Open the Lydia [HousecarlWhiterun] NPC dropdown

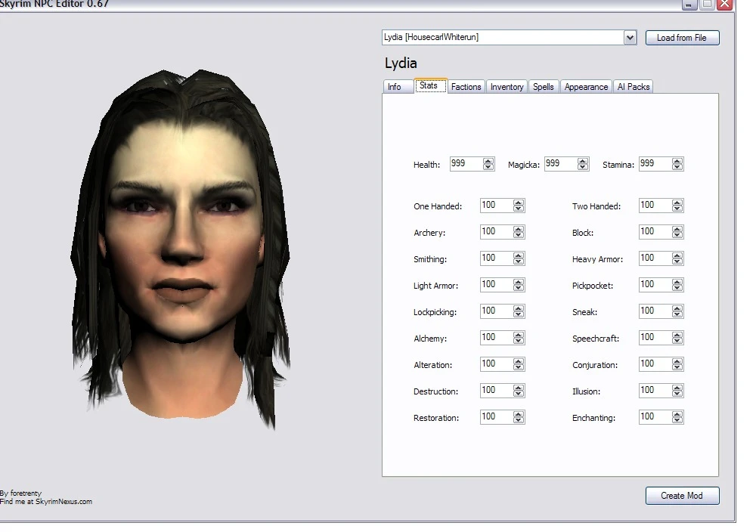630,38
